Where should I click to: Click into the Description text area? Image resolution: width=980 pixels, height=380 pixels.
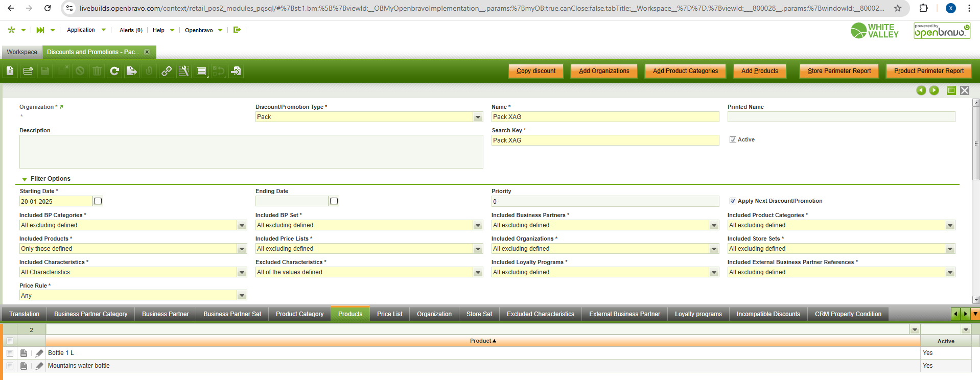coord(251,152)
